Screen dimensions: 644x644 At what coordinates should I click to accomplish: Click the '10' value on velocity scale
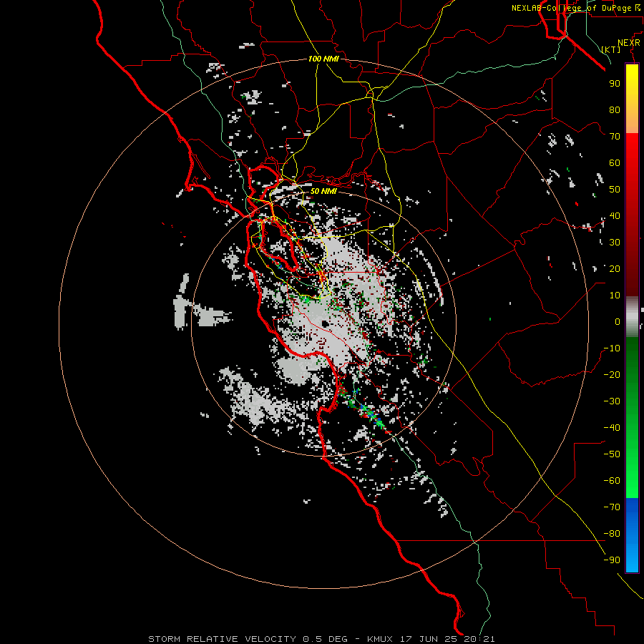(615, 296)
